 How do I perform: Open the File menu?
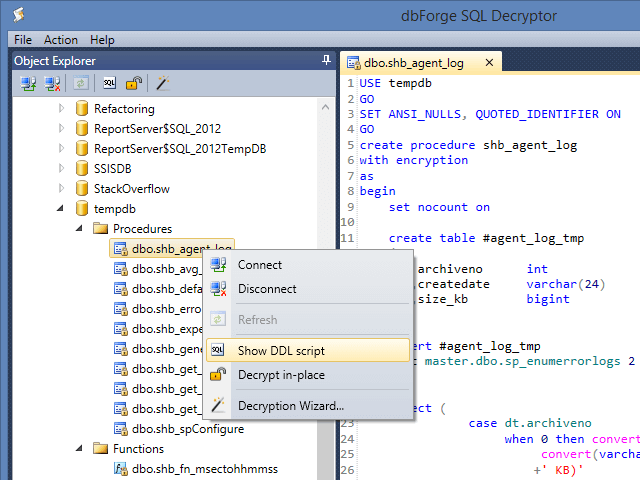(23, 40)
